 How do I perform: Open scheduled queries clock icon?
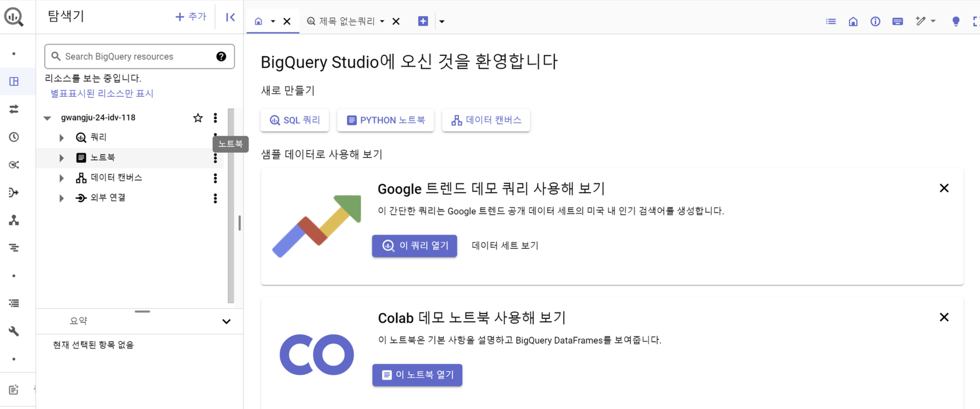pos(14,137)
